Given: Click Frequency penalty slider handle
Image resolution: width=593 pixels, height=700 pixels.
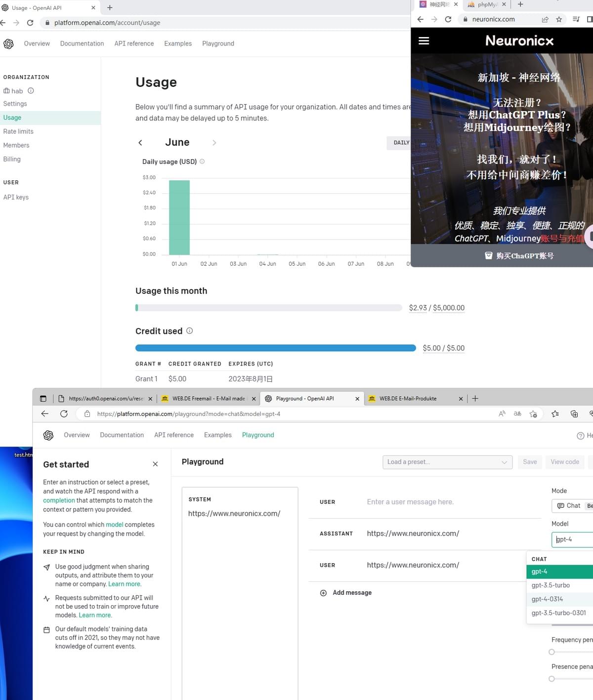Looking at the screenshot, I should pos(551,652).
